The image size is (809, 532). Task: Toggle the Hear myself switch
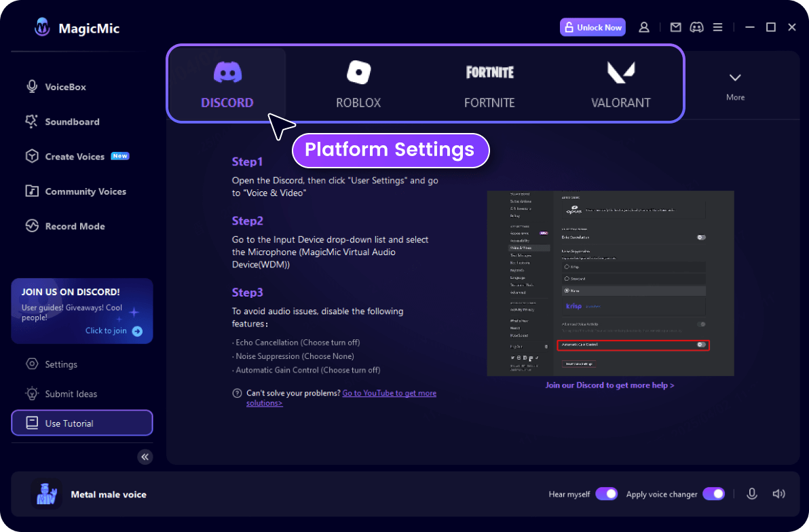click(x=606, y=494)
